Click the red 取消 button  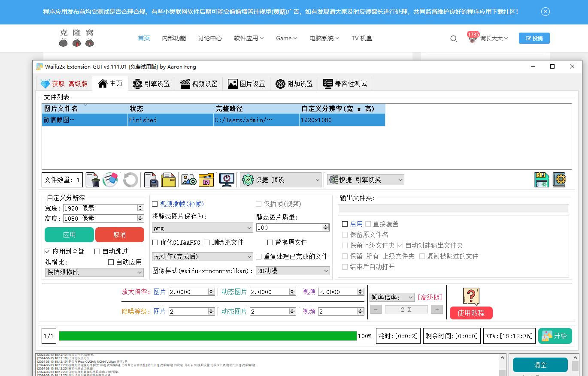click(120, 235)
